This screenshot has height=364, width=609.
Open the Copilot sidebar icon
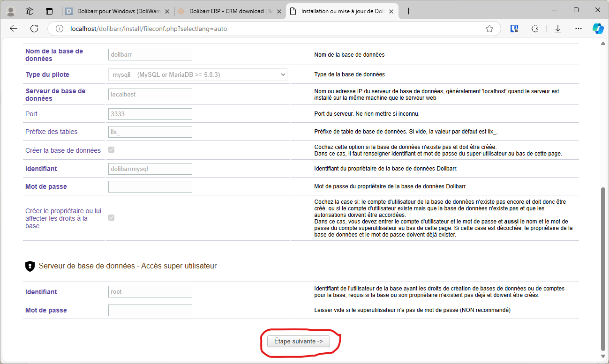[x=598, y=29]
